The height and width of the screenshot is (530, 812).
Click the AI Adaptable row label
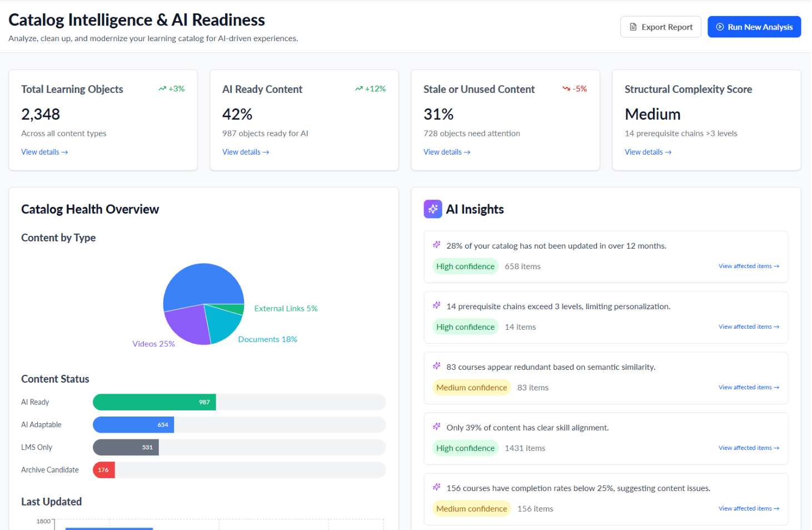pyautogui.click(x=41, y=425)
